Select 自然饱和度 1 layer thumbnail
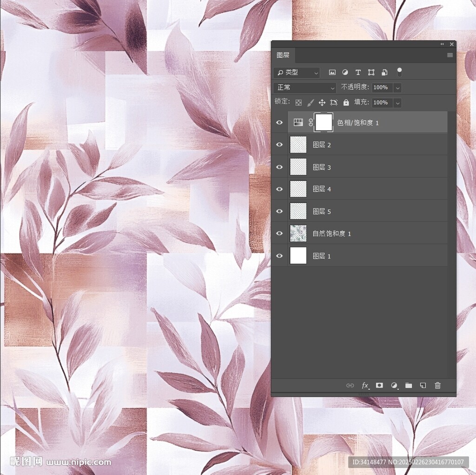476x475 pixels. pos(298,234)
